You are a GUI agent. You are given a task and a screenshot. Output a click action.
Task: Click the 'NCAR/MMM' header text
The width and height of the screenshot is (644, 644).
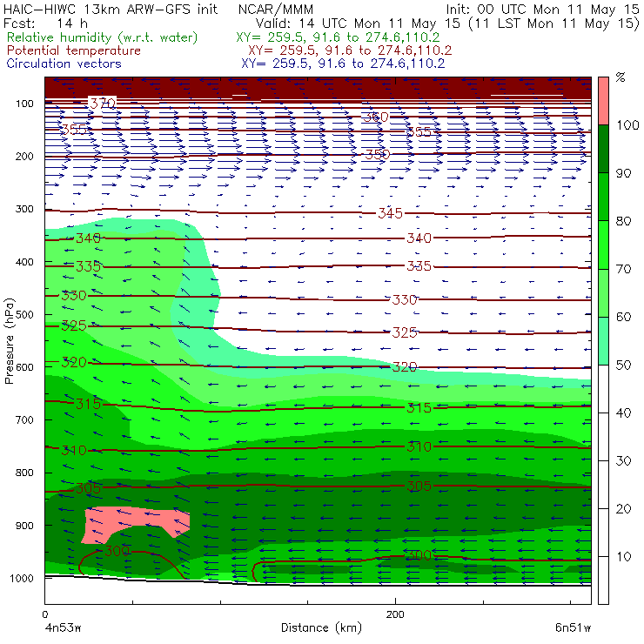[276, 9]
